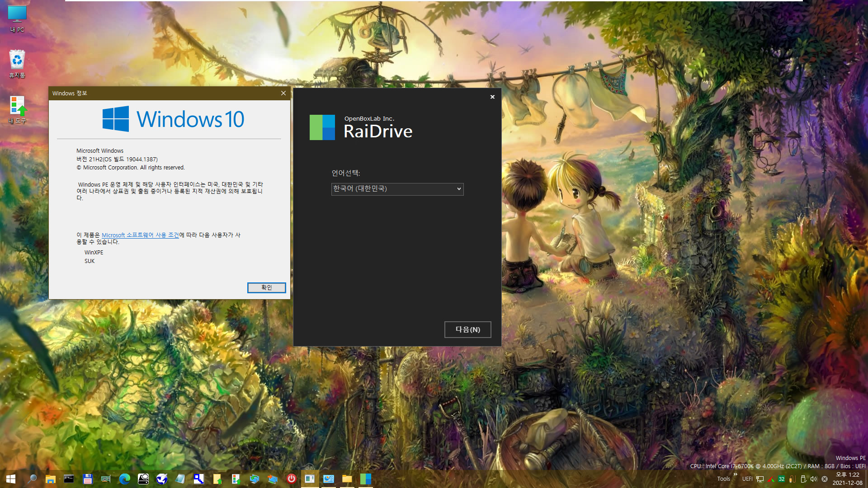Switch to the Windows 정보 taskbar window
This screenshot has height=488, width=868.
pyautogui.click(x=310, y=479)
